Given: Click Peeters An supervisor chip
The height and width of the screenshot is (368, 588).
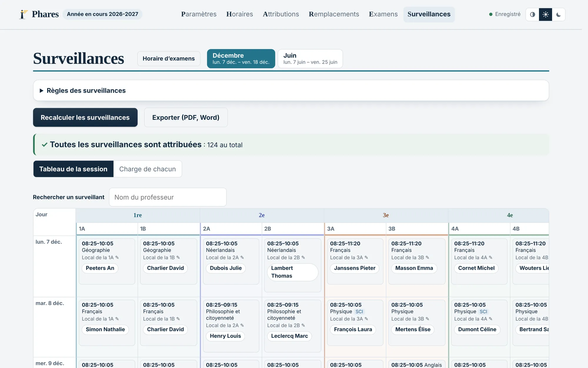Looking at the screenshot, I should click(x=100, y=268).
